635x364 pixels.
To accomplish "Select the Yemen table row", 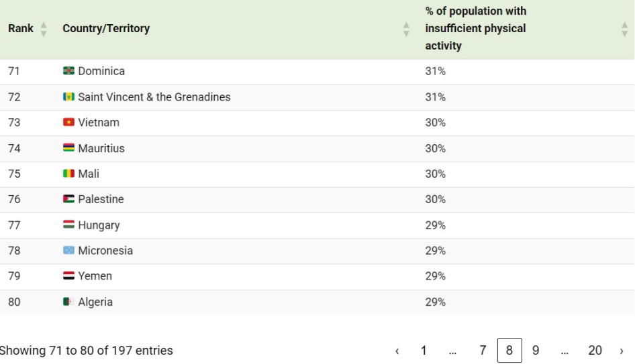I will pos(317,276).
